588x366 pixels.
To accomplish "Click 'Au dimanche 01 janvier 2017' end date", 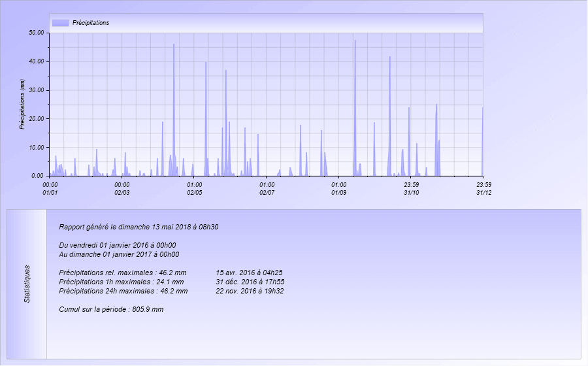I will click(x=119, y=255).
